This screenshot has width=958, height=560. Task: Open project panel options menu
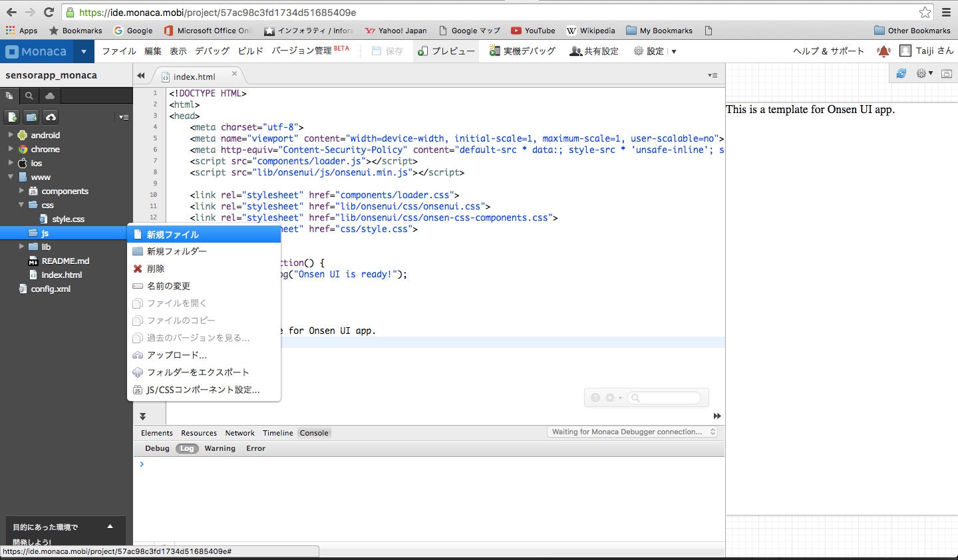123,117
